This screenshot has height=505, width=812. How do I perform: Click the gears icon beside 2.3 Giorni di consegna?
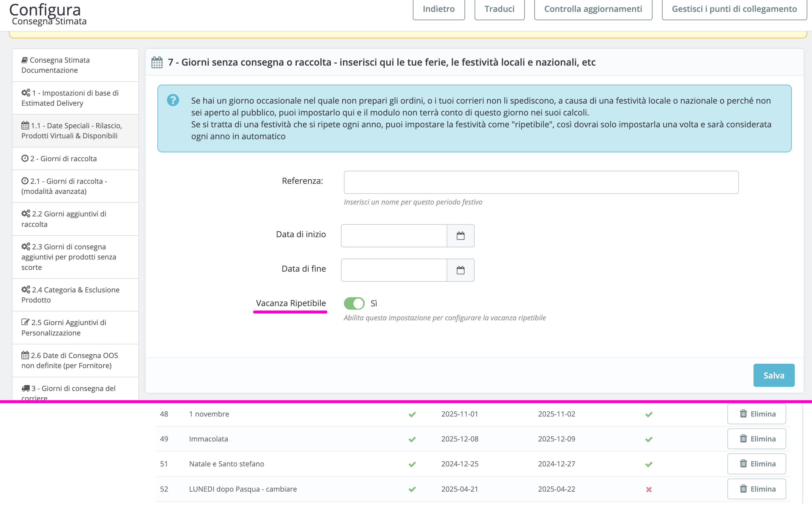tap(26, 246)
